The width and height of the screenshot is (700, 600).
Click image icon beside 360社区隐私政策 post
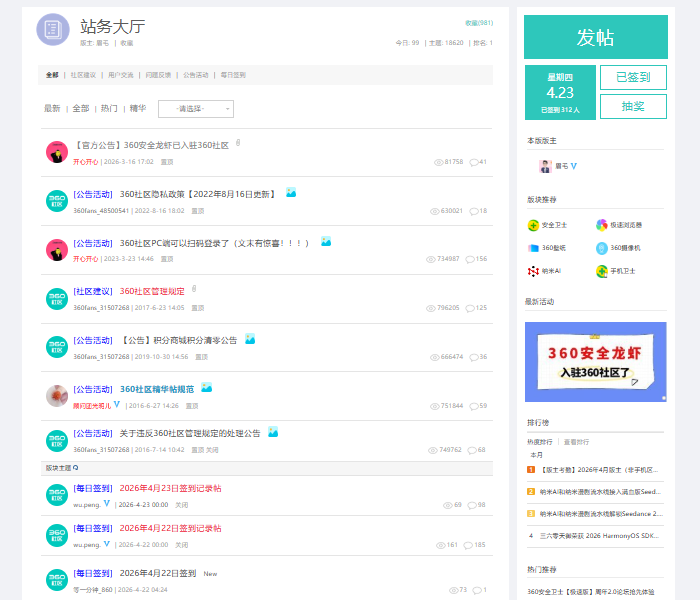[x=291, y=193]
